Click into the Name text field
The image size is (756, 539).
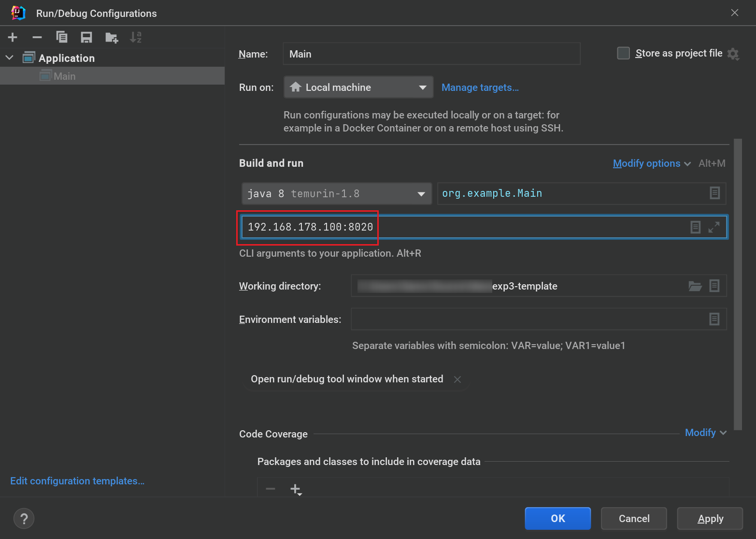click(x=431, y=54)
